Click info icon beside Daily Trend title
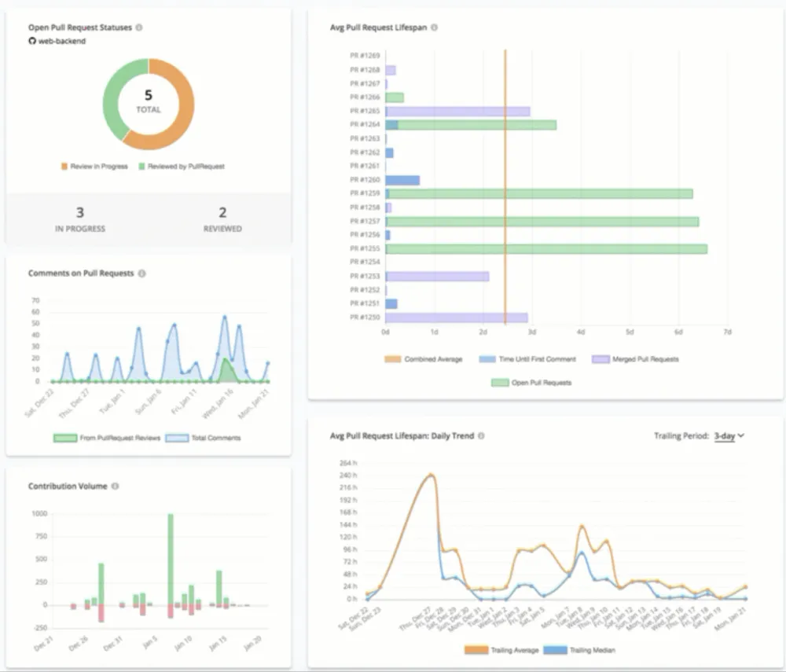This screenshot has height=672, width=786. coord(481,435)
